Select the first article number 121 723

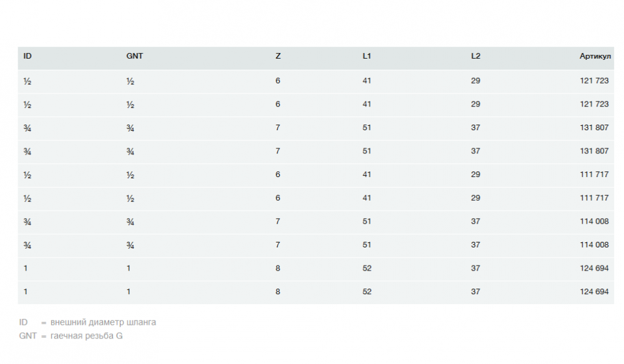[x=594, y=81]
